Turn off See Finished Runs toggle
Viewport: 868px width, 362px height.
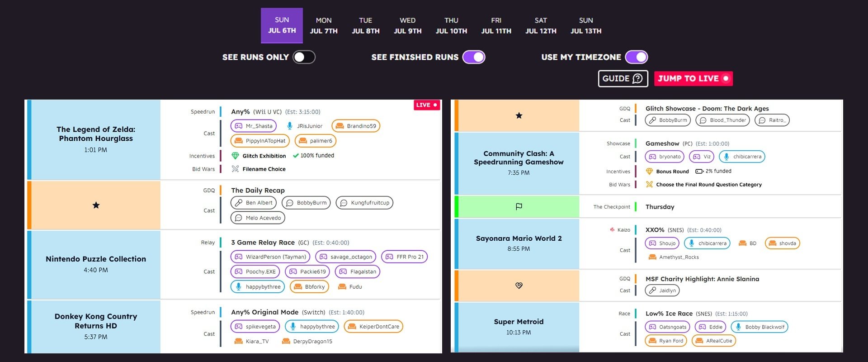(x=474, y=57)
